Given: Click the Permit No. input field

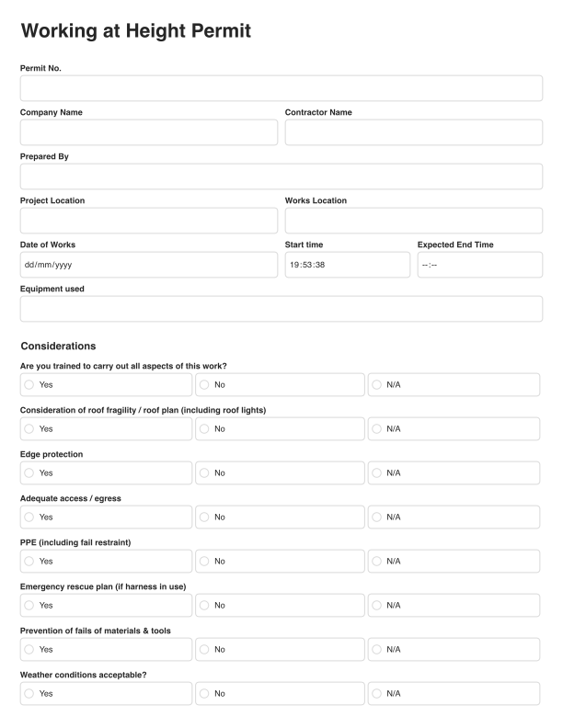Looking at the screenshot, I should tap(281, 88).
